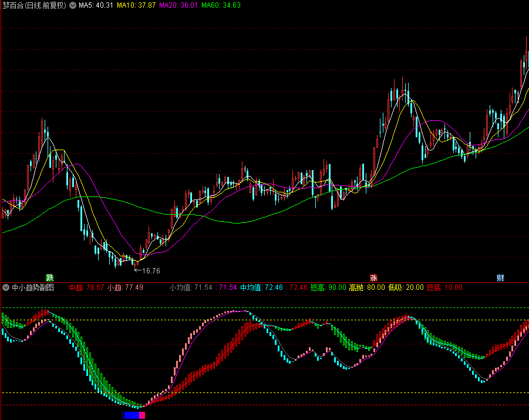
Task: Click the 短高: 90.00 label
Action: click(x=328, y=287)
